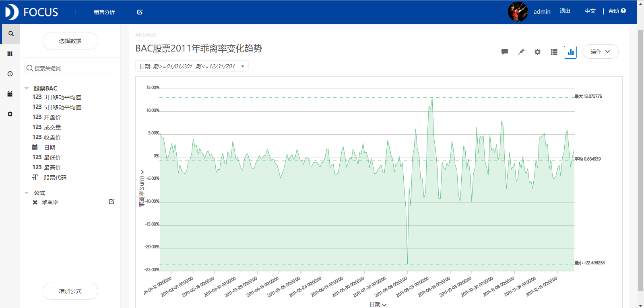Viewport: 644px width, 308px height.
Task: Expand the 日期 filter dropdown arrow
Action: [243, 66]
